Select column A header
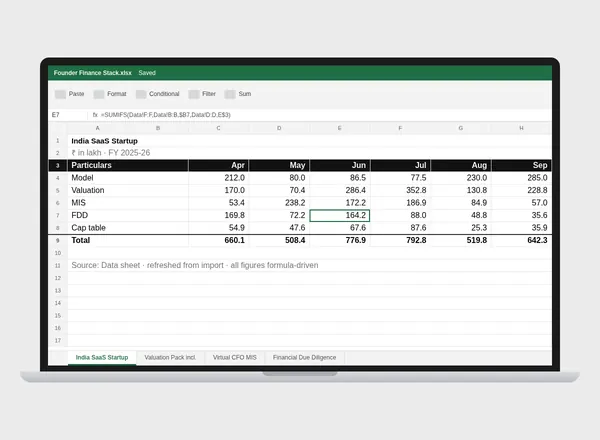Viewport: 600px width, 440px height. point(98,128)
